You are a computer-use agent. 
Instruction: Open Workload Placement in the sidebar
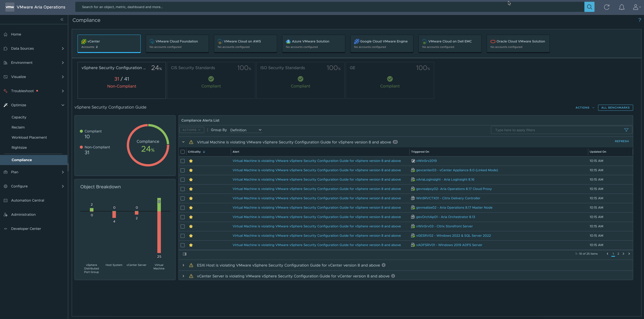[x=29, y=138]
